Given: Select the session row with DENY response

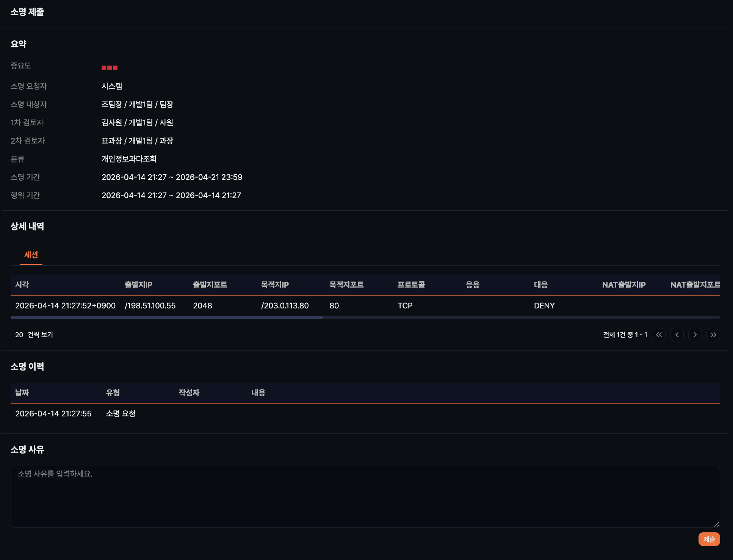Looking at the screenshot, I should pyautogui.click(x=365, y=306).
